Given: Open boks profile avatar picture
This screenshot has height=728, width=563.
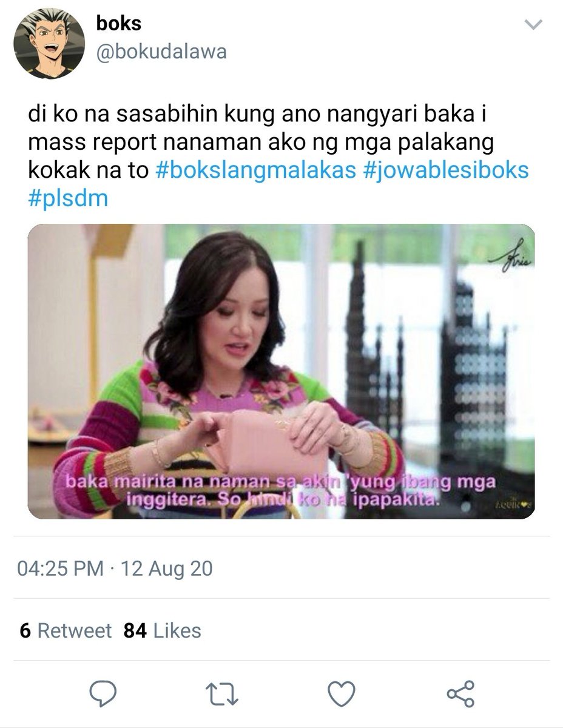Looking at the screenshot, I should tap(49, 44).
